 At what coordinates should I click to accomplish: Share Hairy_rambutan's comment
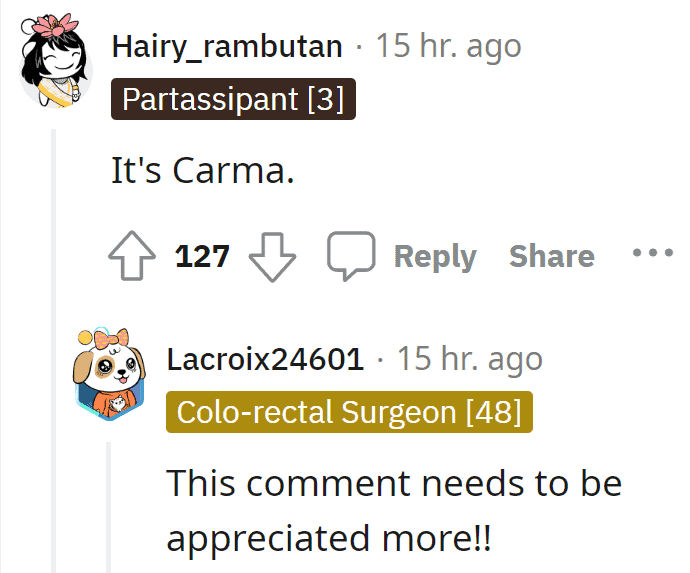point(552,256)
